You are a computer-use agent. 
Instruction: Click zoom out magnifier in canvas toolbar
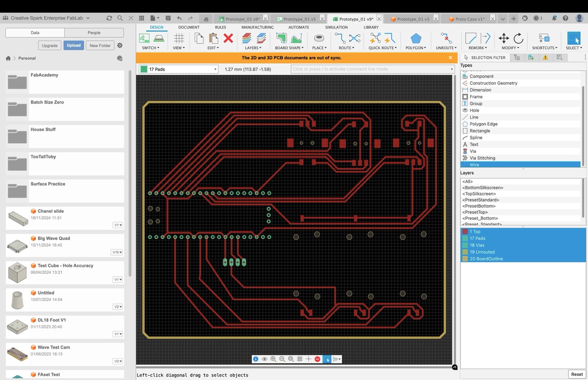click(x=282, y=359)
